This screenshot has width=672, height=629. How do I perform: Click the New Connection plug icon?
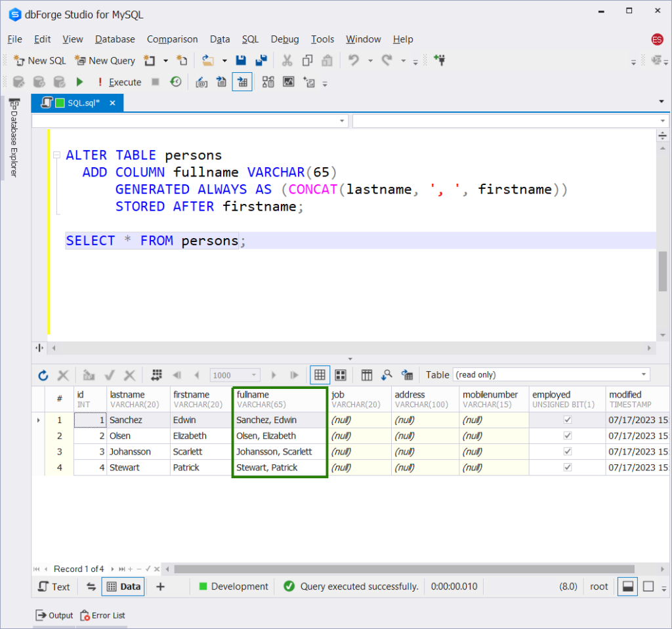point(439,60)
